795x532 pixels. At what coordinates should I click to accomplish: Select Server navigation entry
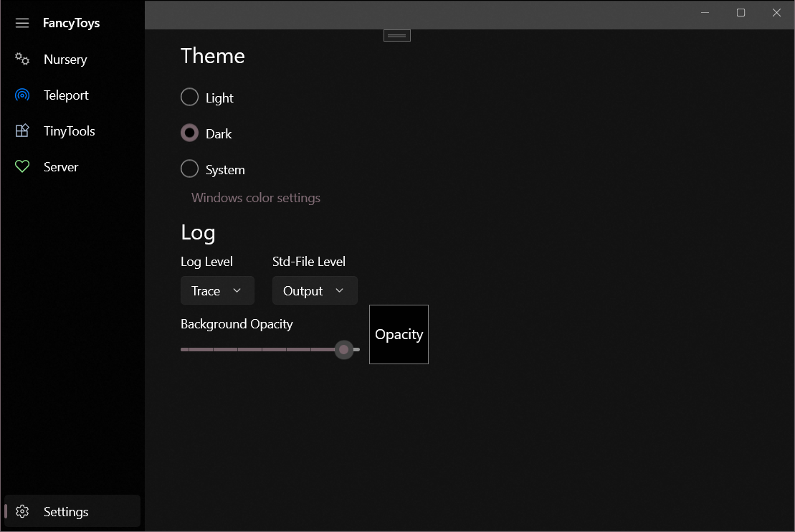(61, 166)
